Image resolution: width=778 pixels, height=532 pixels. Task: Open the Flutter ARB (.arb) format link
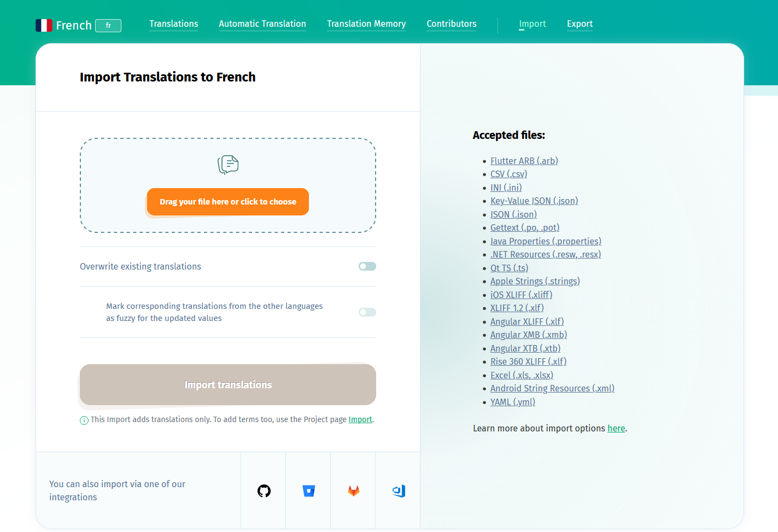pyautogui.click(x=524, y=161)
